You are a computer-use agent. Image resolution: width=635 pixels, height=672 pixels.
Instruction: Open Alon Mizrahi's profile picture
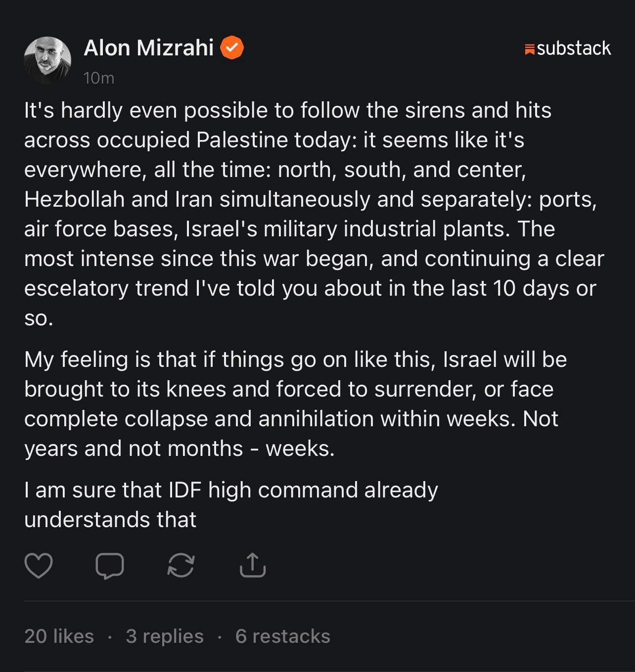(x=47, y=60)
